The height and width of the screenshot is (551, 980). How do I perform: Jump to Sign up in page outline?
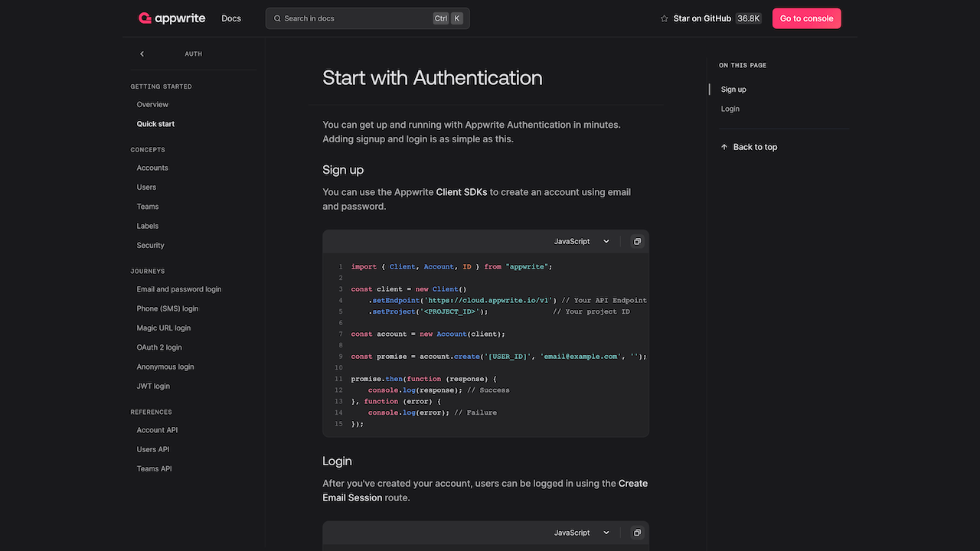pos(733,90)
